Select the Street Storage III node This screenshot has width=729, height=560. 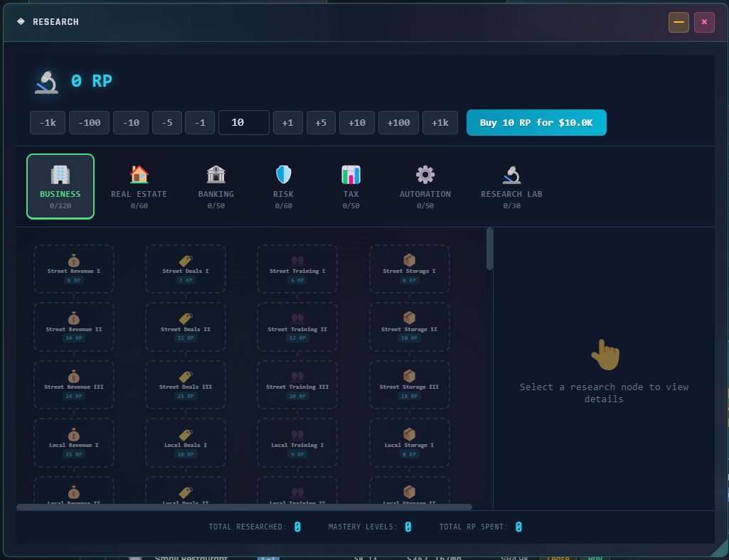coord(409,385)
